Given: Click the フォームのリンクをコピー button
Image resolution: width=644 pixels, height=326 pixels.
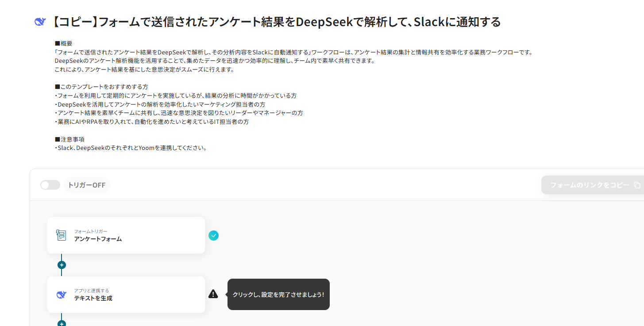Looking at the screenshot, I should pyautogui.click(x=593, y=185).
